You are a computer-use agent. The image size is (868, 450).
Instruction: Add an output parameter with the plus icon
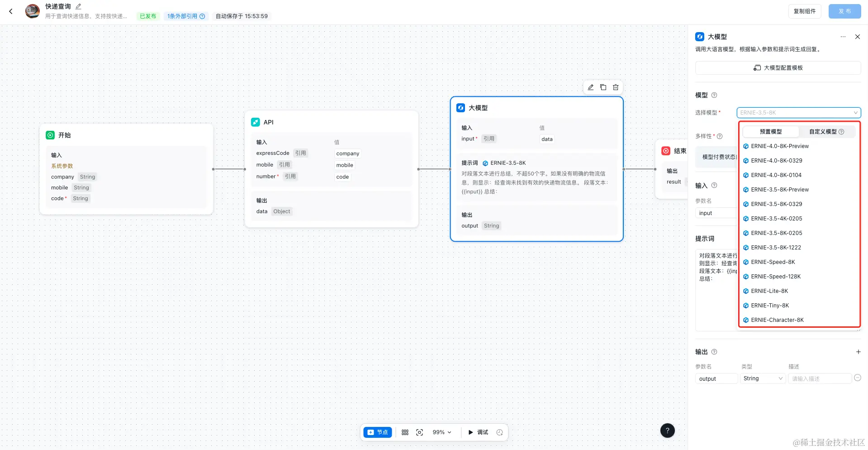(858, 352)
